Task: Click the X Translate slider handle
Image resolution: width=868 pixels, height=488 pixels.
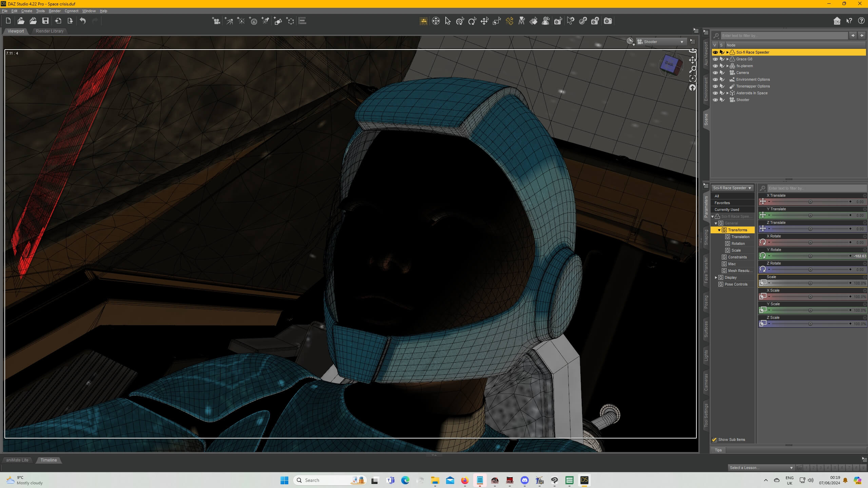Action: coord(810,202)
